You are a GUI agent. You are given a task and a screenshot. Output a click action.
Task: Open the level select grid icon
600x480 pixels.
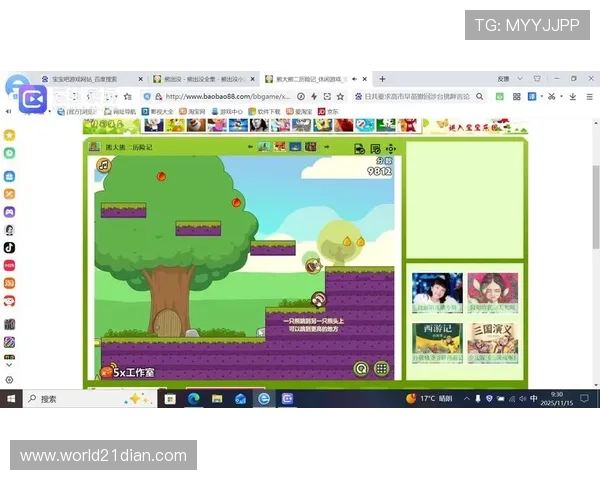click(381, 369)
